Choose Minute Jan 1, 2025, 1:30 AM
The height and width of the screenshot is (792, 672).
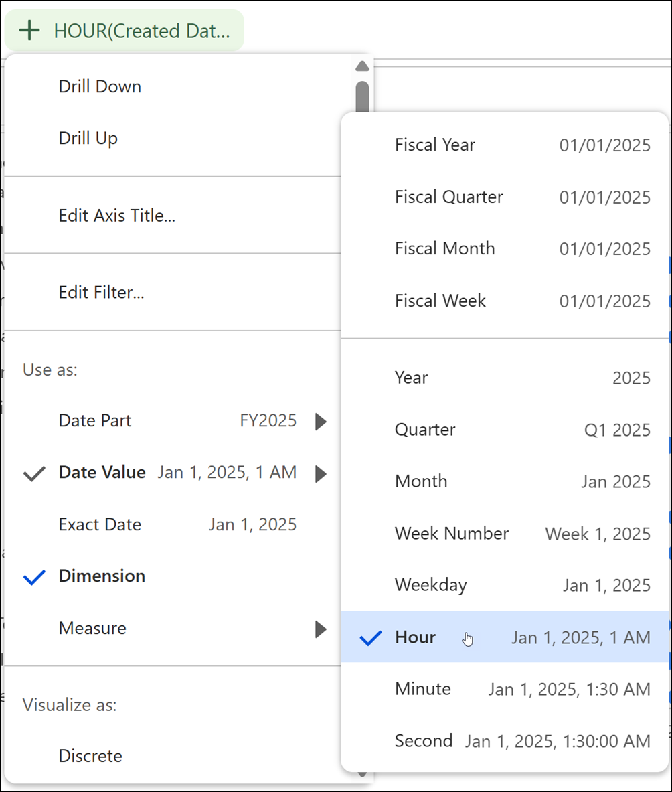click(x=505, y=689)
